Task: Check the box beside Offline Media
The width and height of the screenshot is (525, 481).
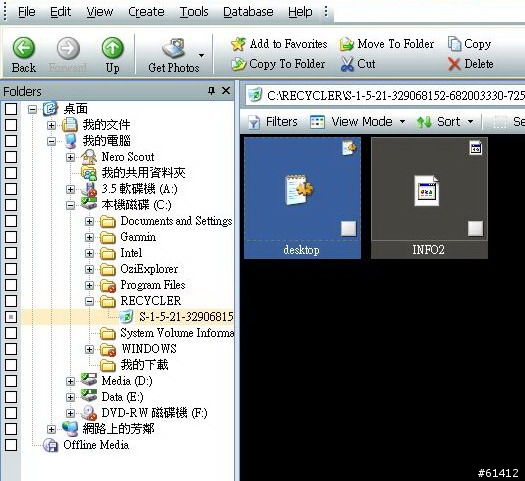Action: [x=11, y=445]
